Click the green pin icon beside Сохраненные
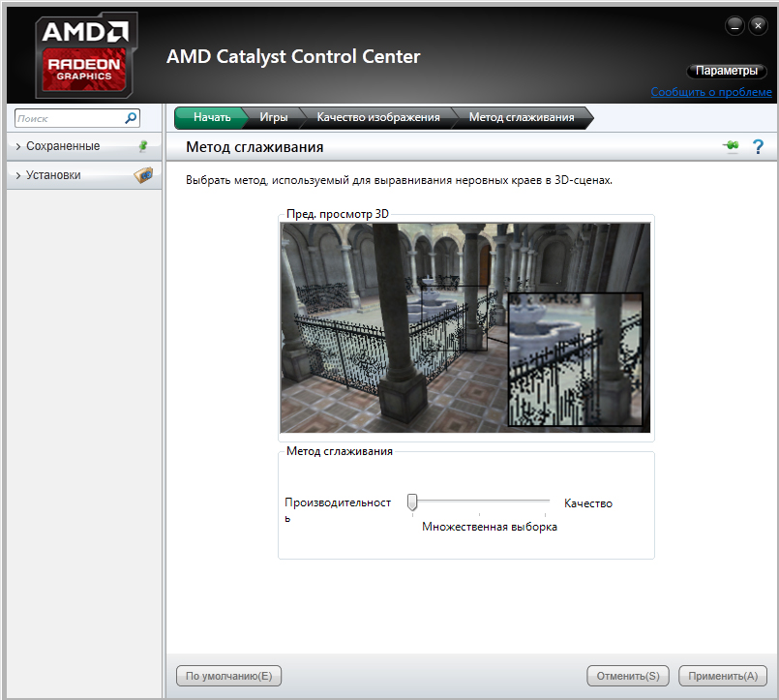 pos(143,145)
